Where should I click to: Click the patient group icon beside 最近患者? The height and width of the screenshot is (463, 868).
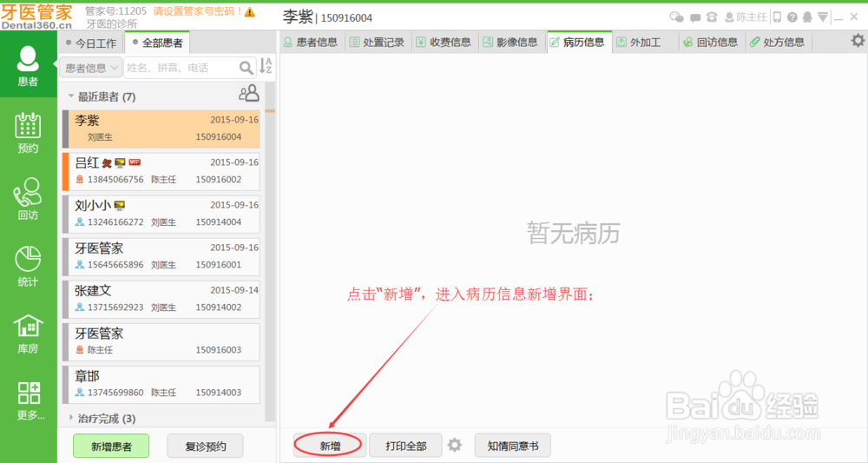(x=249, y=93)
